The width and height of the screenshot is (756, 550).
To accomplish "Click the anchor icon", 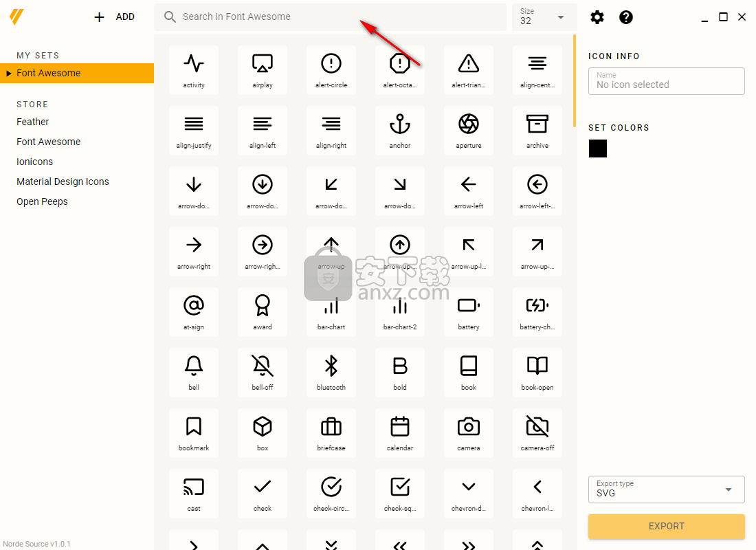I will 400,130.
